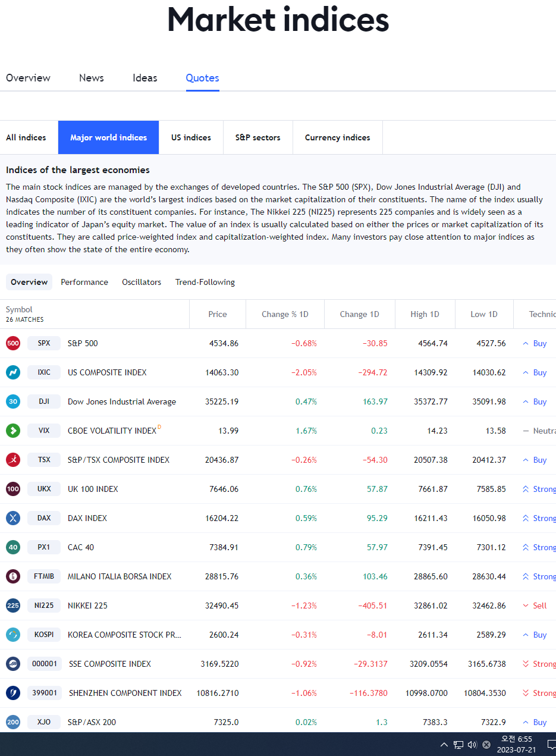Open the taskbar clock showing 6:55
This screenshot has height=756, width=556.
[516, 745]
